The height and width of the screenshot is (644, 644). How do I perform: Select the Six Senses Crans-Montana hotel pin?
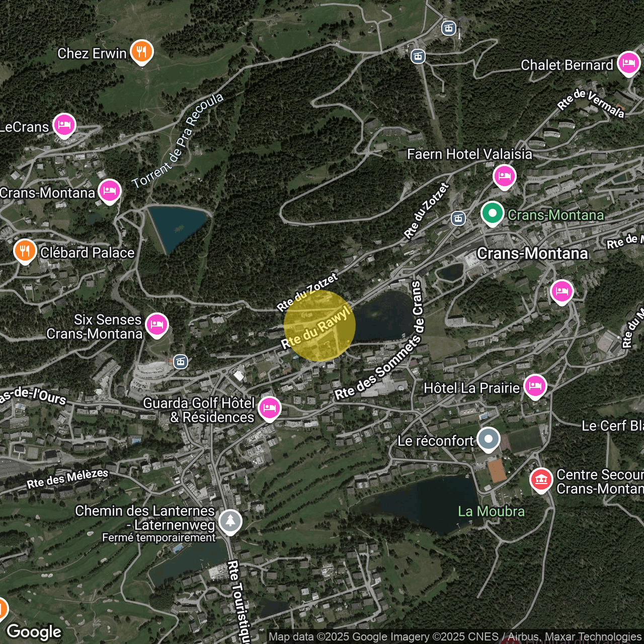pyautogui.click(x=157, y=325)
